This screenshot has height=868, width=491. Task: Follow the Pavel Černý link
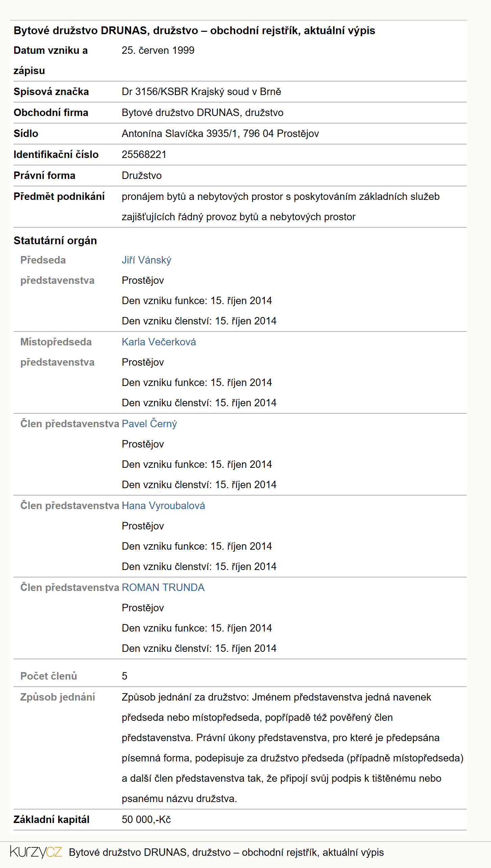tap(149, 424)
